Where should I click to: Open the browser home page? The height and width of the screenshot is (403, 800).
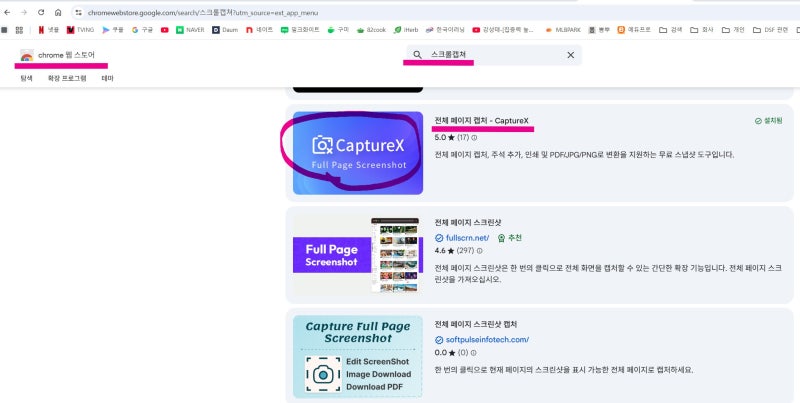tap(58, 12)
